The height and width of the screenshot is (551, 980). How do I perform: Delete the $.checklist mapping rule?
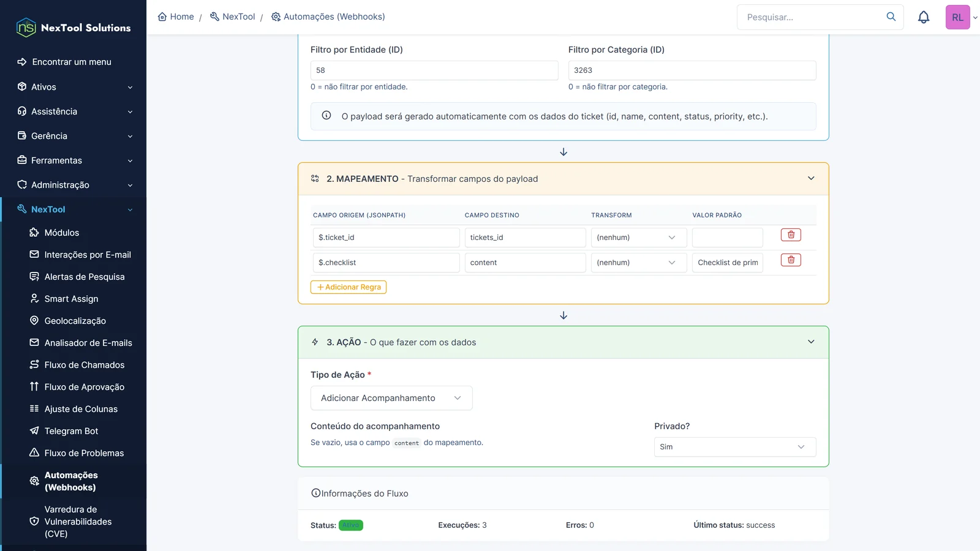point(791,260)
